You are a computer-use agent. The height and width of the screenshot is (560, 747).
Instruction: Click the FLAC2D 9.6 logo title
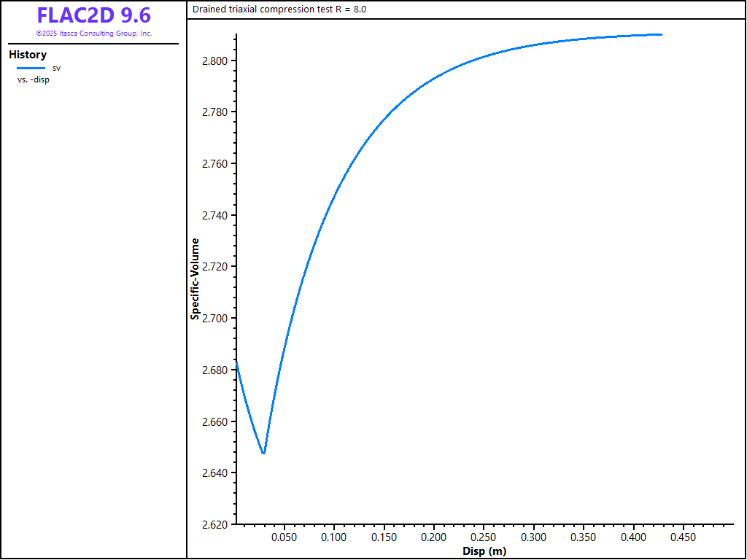(x=93, y=15)
